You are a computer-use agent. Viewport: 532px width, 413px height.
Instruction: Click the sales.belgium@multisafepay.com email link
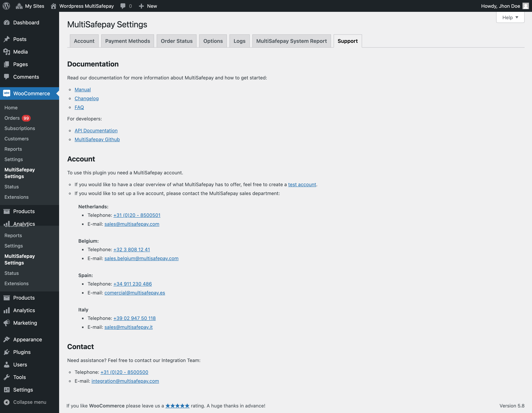click(141, 258)
